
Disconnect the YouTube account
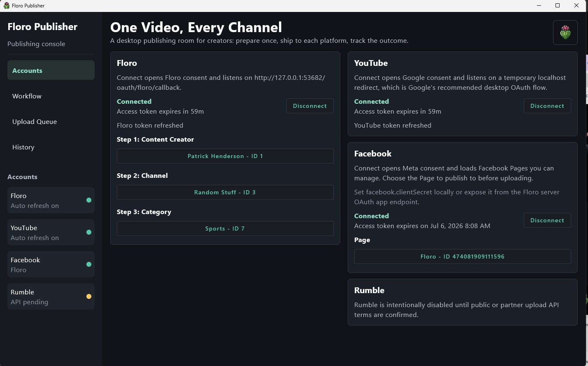pyautogui.click(x=547, y=106)
